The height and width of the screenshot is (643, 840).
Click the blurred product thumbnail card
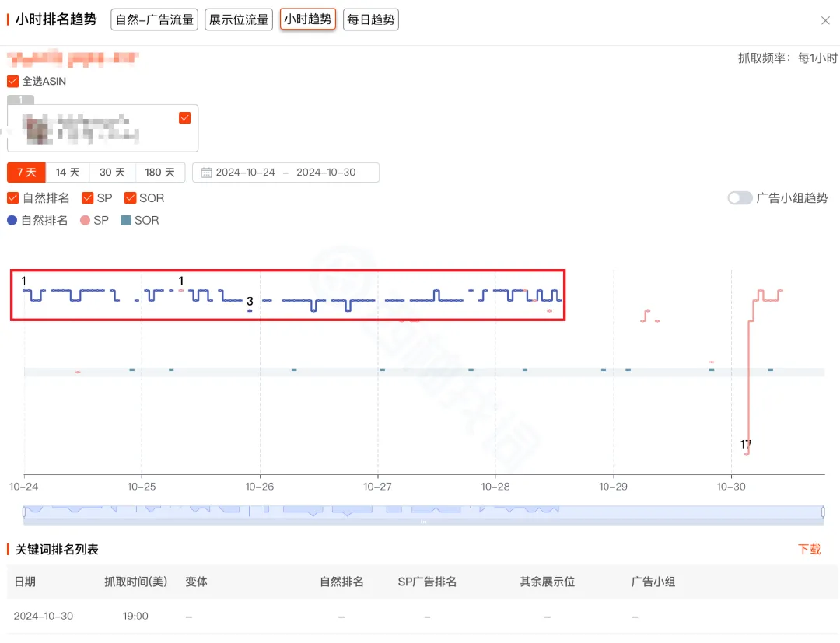(103, 128)
